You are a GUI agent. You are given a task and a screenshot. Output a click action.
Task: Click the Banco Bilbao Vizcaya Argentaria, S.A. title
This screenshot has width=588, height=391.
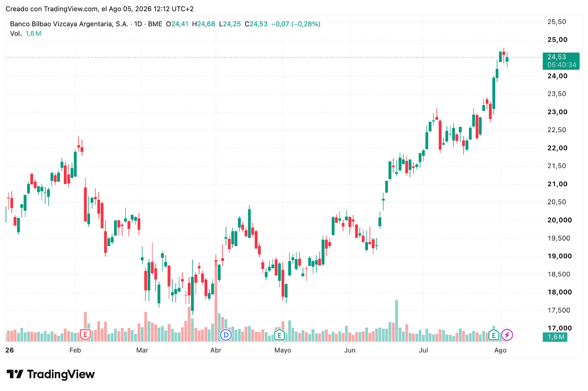click(69, 24)
